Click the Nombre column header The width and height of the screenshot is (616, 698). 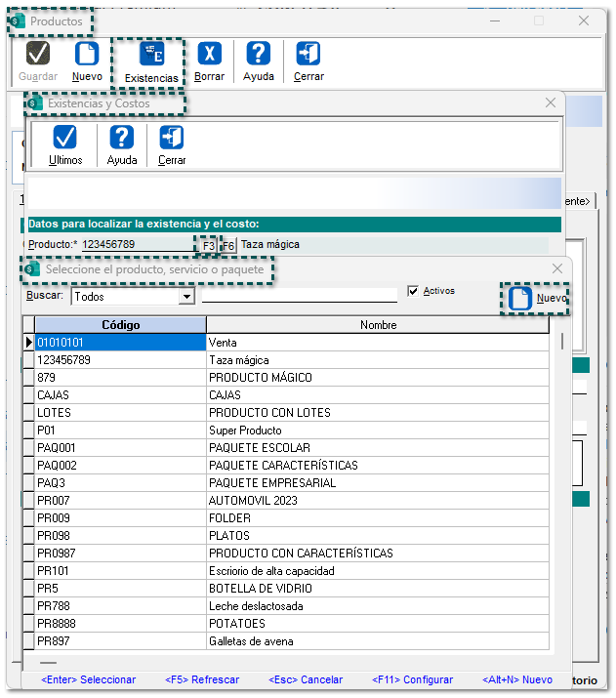[377, 325]
